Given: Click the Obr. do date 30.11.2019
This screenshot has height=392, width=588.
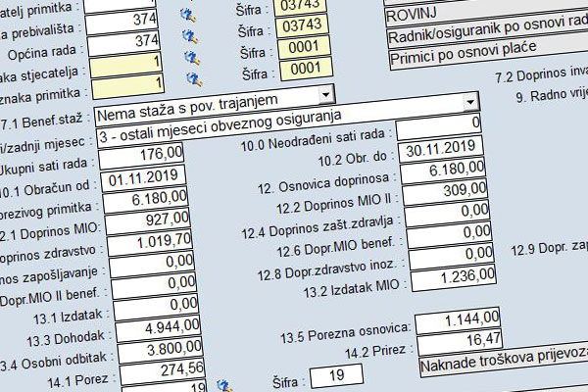Looking at the screenshot, I should (441, 147).
